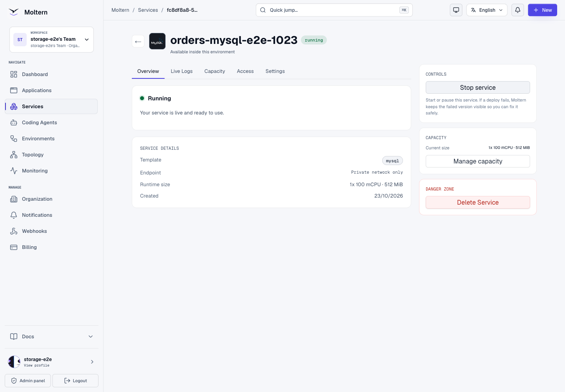Click the created date 23/10/2026
The height and width of the screenshot is (392, 565).
click(x=388, y=196)
